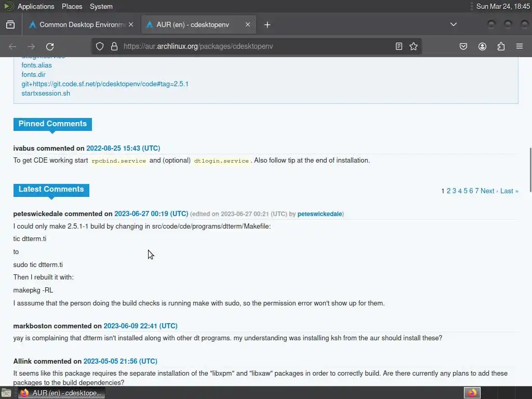Open the fonts.alias source link
532x399 pixels.
tap(37, 65)
